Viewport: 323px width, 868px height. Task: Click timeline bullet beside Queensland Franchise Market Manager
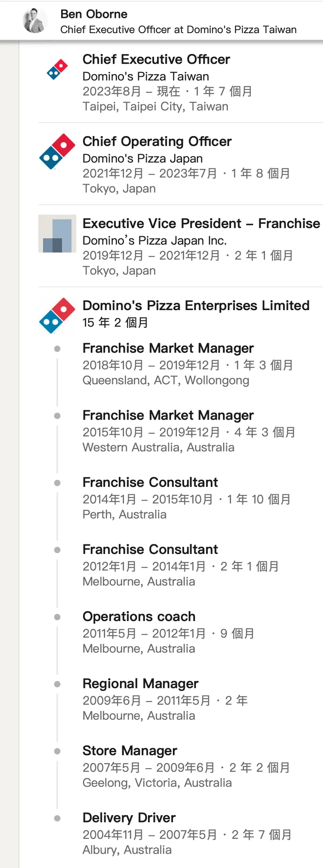[57, 349]
